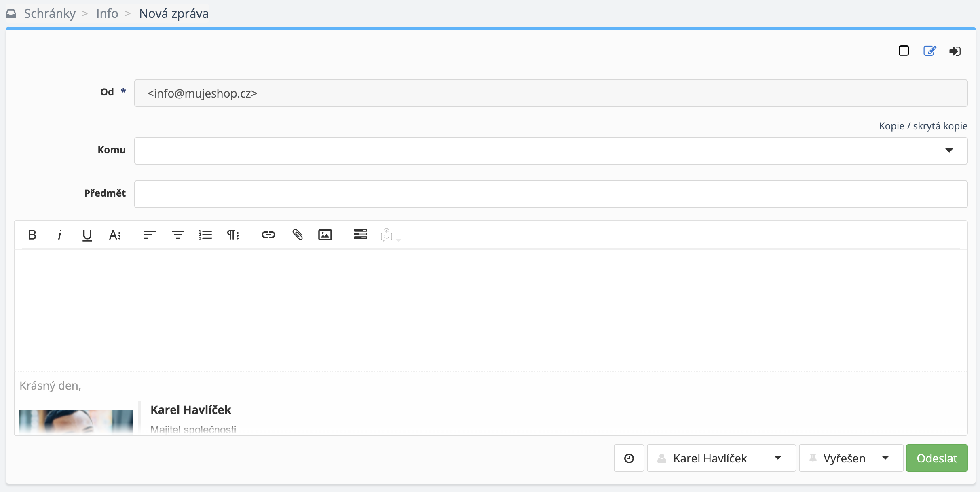Open font size options (A icon)
Screen dimensions: 980x492
pyautogui.click(x=115, y=235)
